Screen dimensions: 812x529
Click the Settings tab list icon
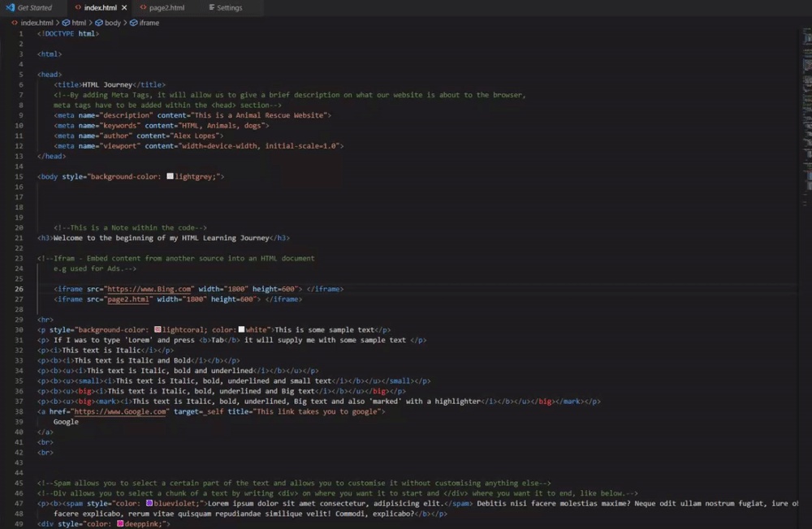point(212,8)
